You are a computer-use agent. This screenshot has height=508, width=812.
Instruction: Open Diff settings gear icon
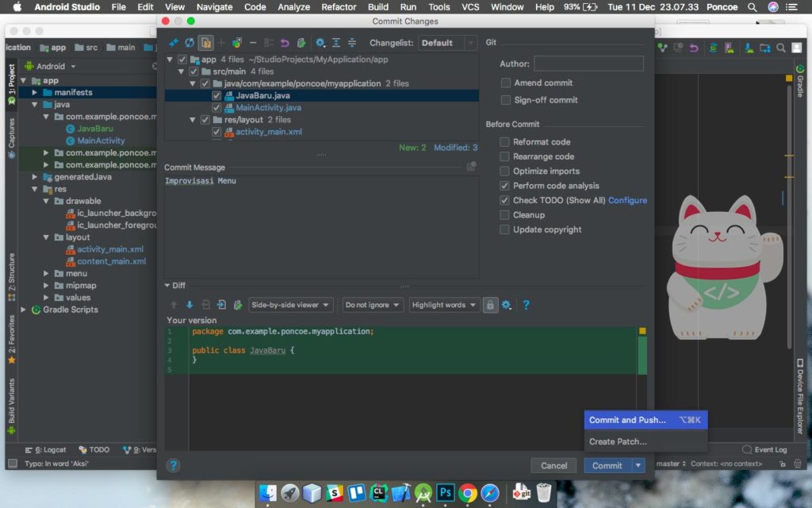[507, 305]
